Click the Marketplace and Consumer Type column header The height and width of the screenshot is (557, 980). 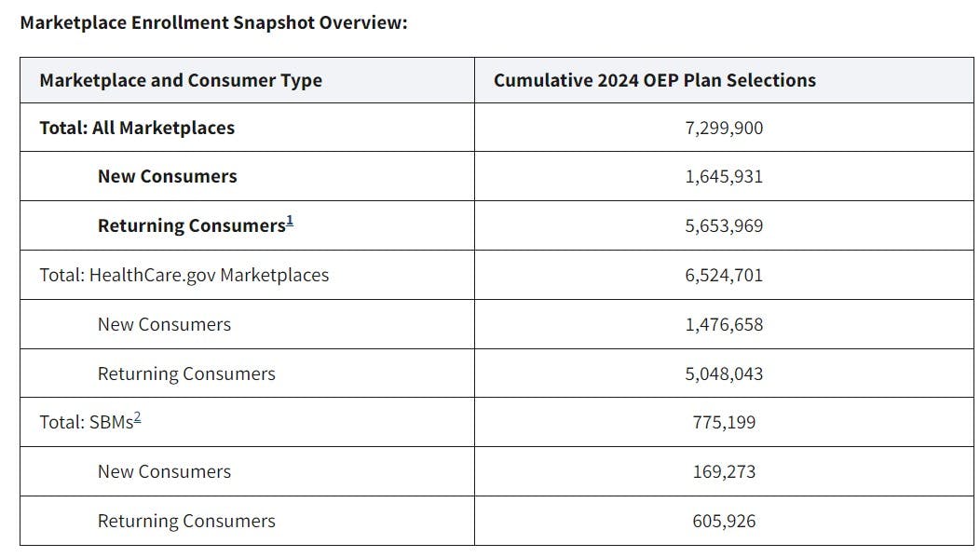181,80
